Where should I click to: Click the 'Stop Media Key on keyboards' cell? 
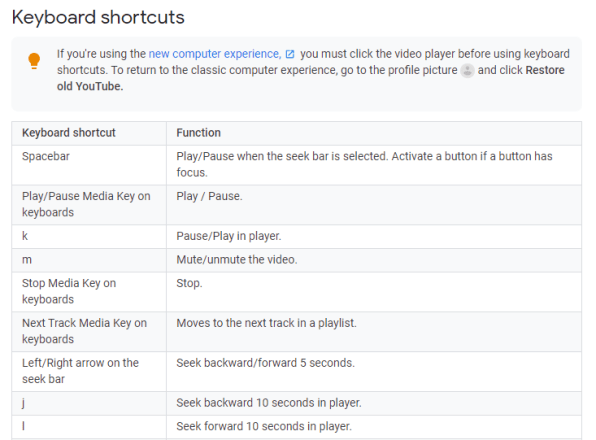(89, 292)
